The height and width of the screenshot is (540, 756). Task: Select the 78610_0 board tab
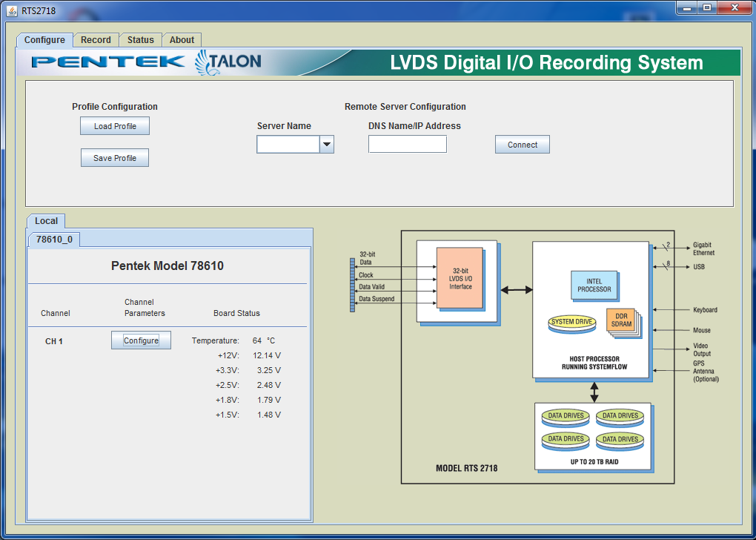54,240
